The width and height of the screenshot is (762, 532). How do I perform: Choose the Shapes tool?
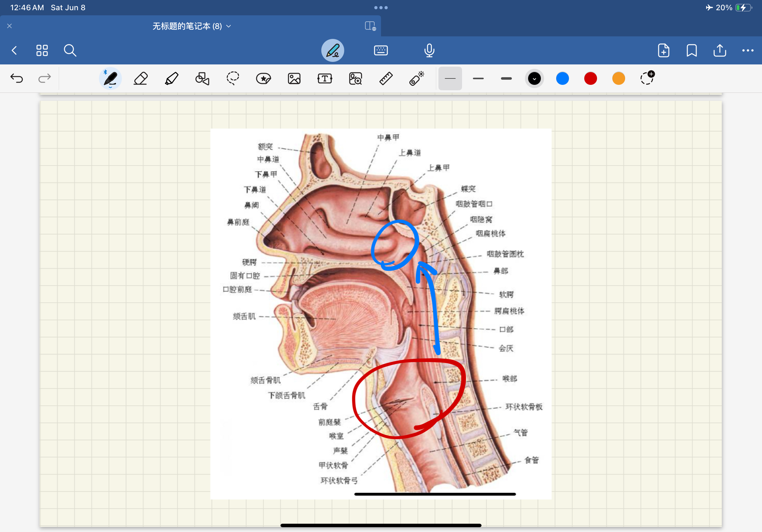[x=202, y=78]
